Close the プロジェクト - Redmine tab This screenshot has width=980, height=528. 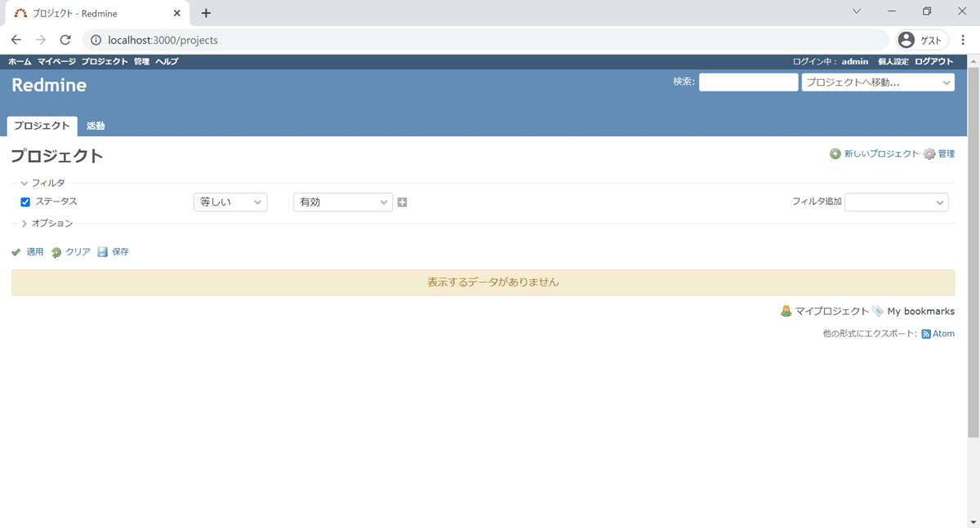click(177, 13)
